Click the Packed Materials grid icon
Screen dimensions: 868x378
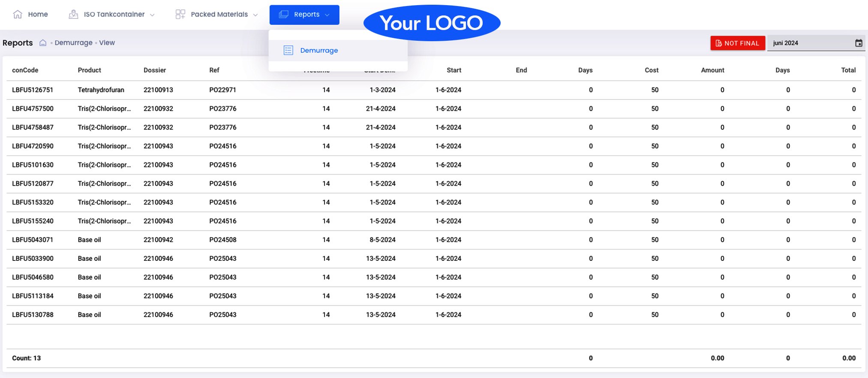point(180,14)
